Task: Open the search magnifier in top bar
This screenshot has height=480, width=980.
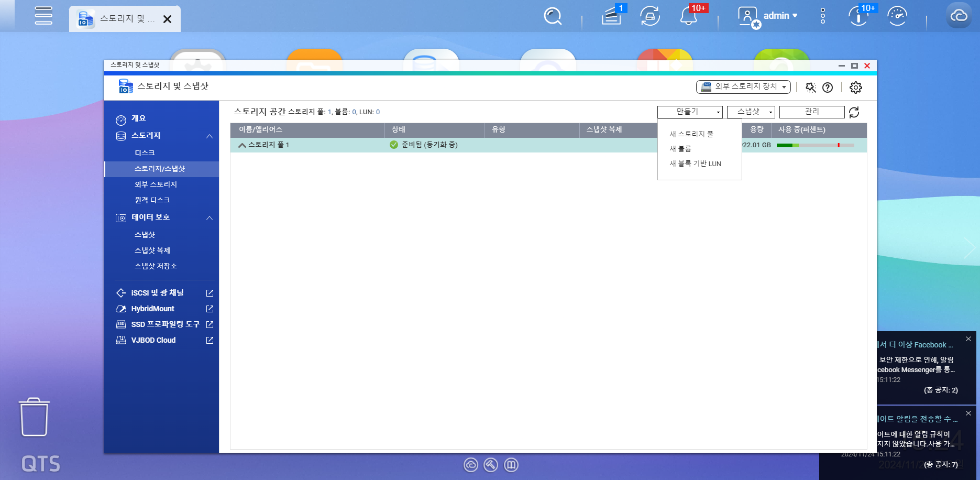Action: [552, 16]
